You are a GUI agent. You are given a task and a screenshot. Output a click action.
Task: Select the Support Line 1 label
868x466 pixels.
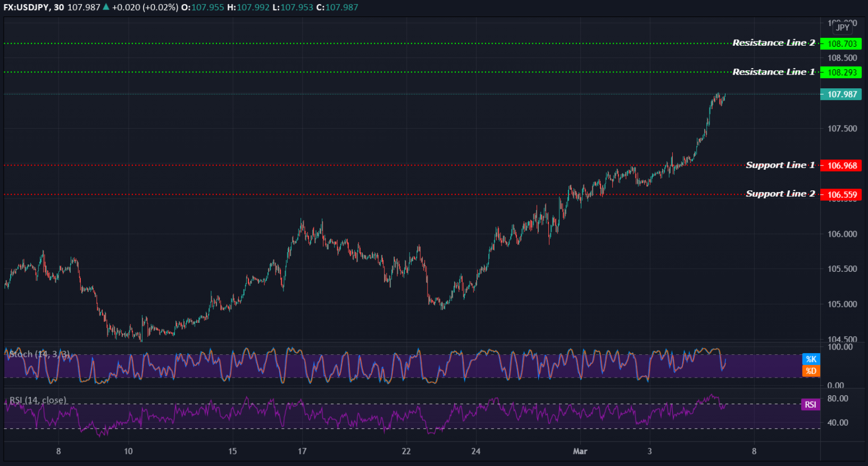[x=780, y=165]
